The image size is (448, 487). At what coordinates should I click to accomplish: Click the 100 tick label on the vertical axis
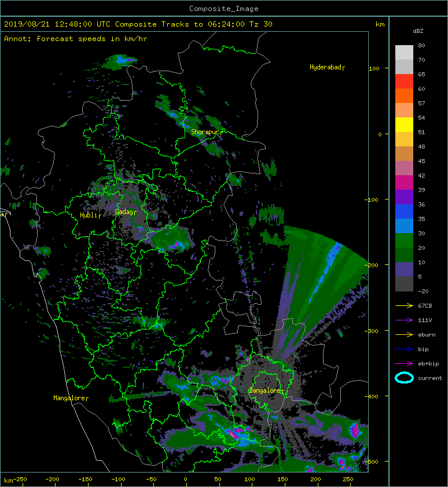(374, 69)
